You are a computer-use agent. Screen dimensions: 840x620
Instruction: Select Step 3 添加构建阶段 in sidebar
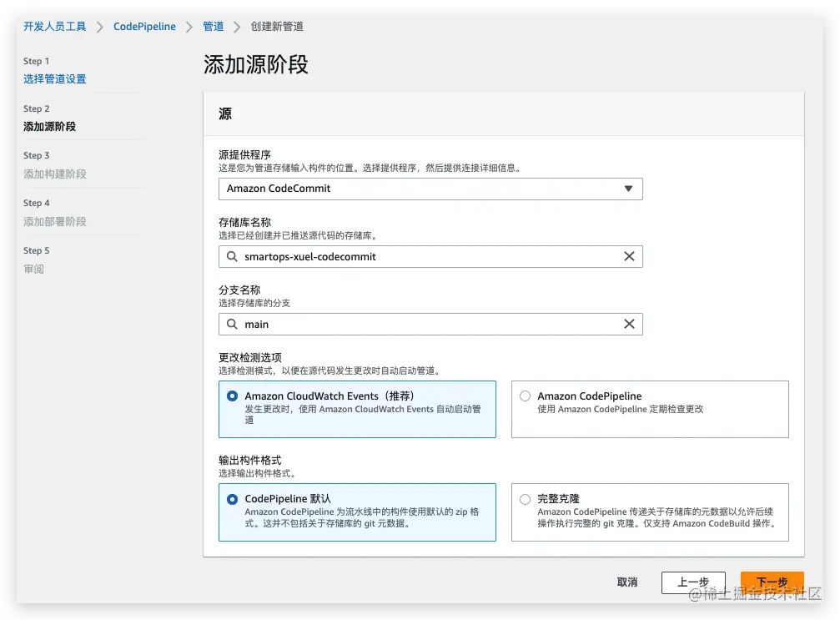pyautogui.click(x=55, y=174)
